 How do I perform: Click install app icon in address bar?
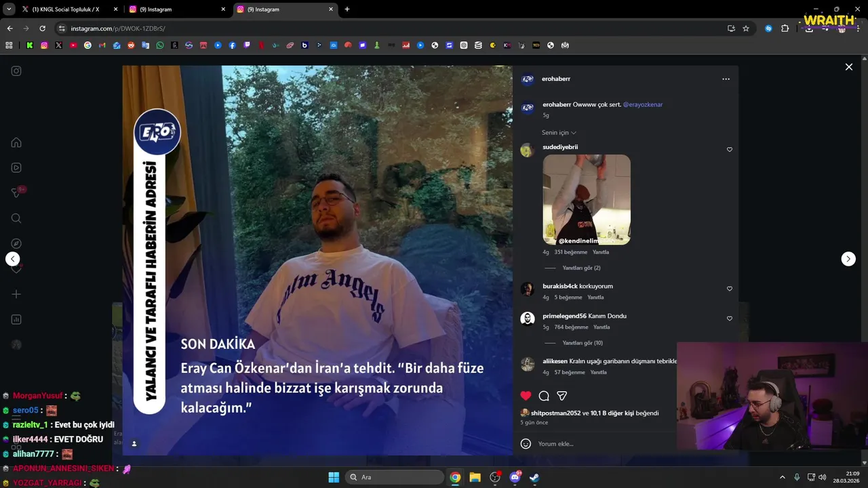click(731, 28)
